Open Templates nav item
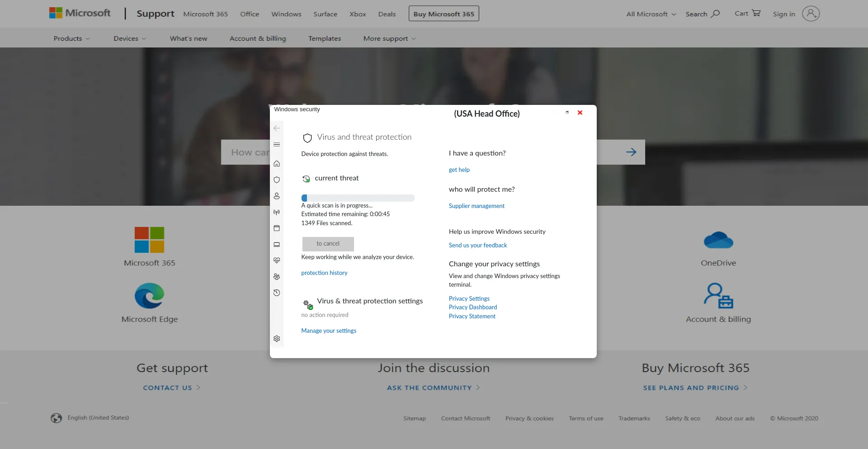868x449 pixels. [325, 38]
